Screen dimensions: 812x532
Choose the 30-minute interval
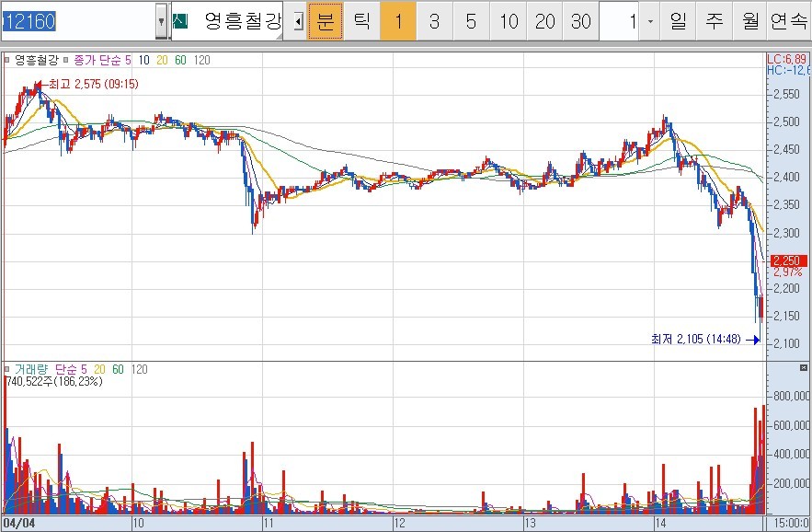(x=581, y=21)
